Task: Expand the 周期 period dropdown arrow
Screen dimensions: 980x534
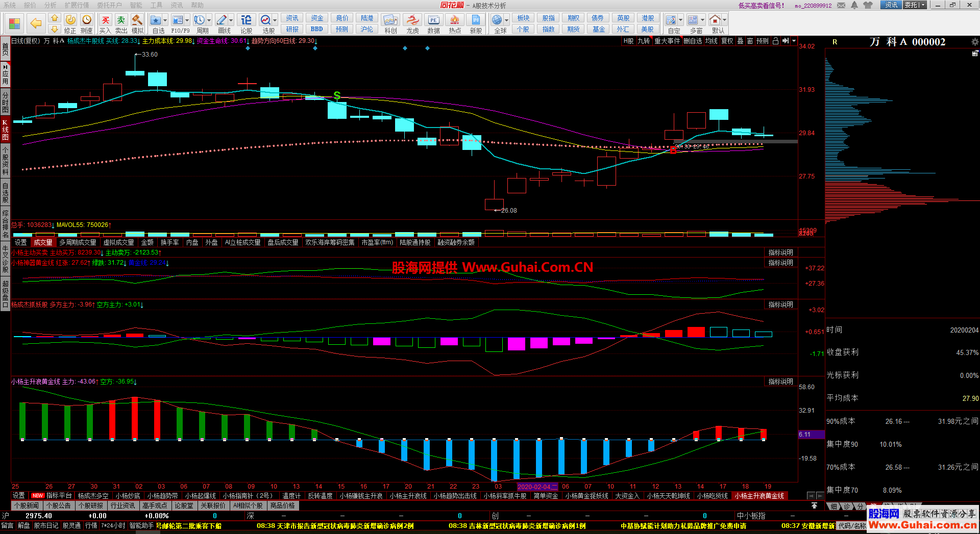Action: (209, 20)
